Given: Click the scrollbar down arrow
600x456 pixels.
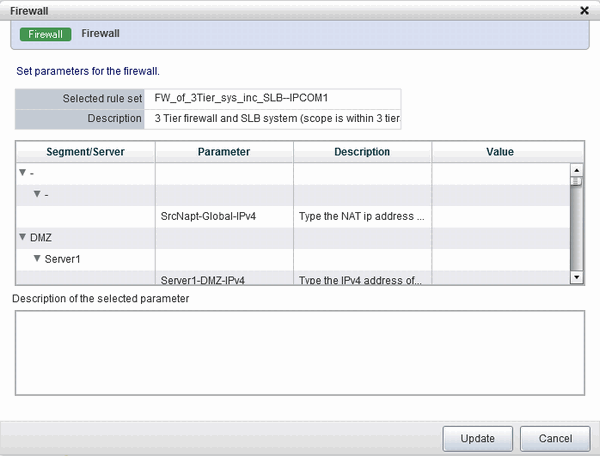Looking at the screenshot, I should pos(576,277).
